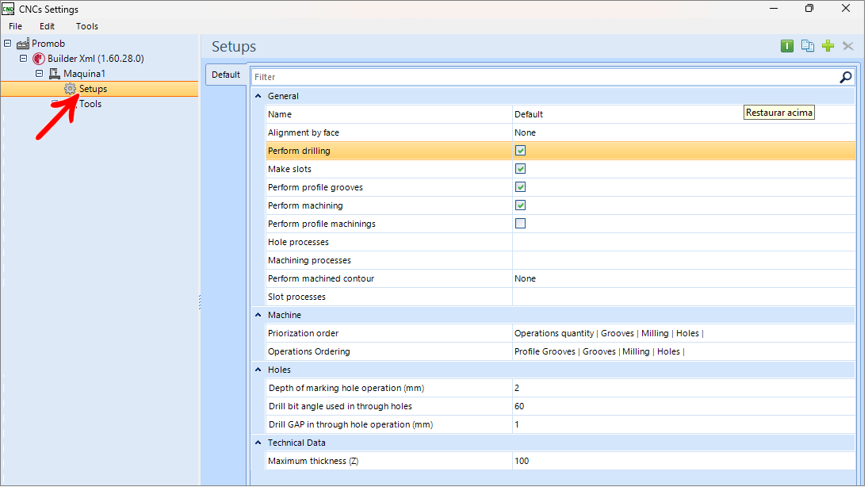
Task: Uncheck the Make slots checkbox
Action: (520, 169)
